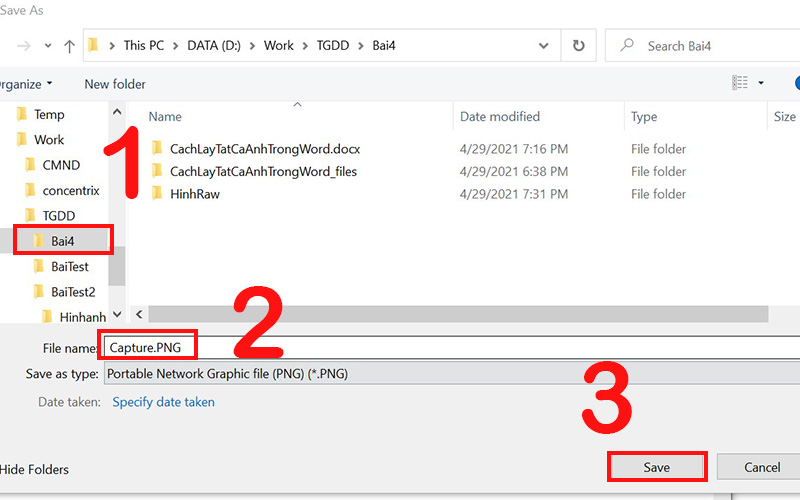This screenshot has width=800, height=500.
Task: Select the BaiTest folder in tree
Action: (69, 267)
